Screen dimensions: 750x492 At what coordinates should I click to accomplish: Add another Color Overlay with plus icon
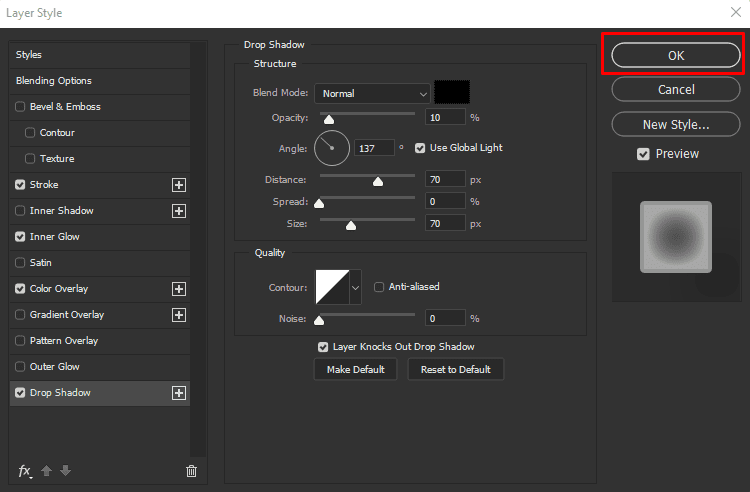179,289
